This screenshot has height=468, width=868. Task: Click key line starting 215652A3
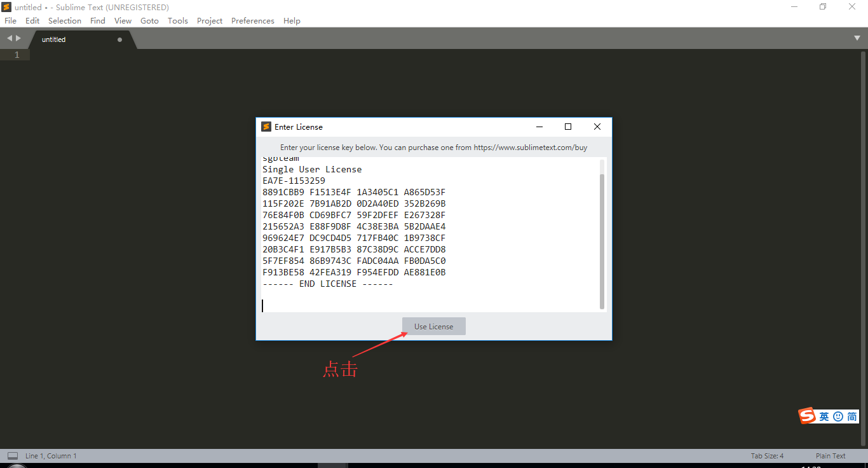pyautogui.click(x=354, y=226)
